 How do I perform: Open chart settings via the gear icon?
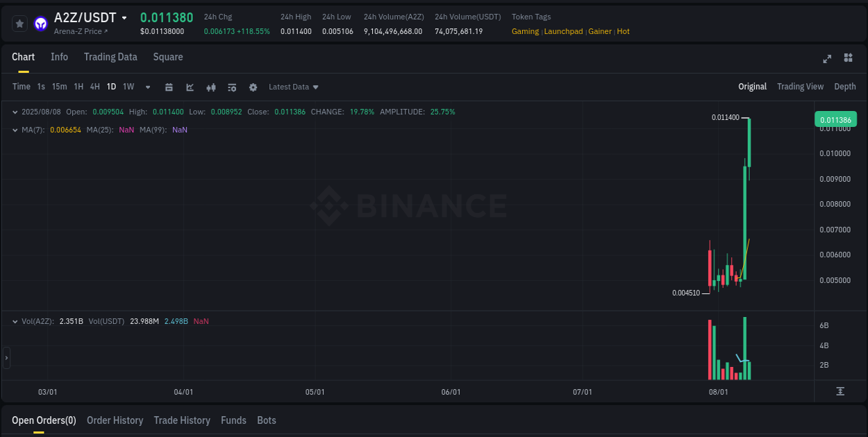pyautogui.click(x=253, y=87)
